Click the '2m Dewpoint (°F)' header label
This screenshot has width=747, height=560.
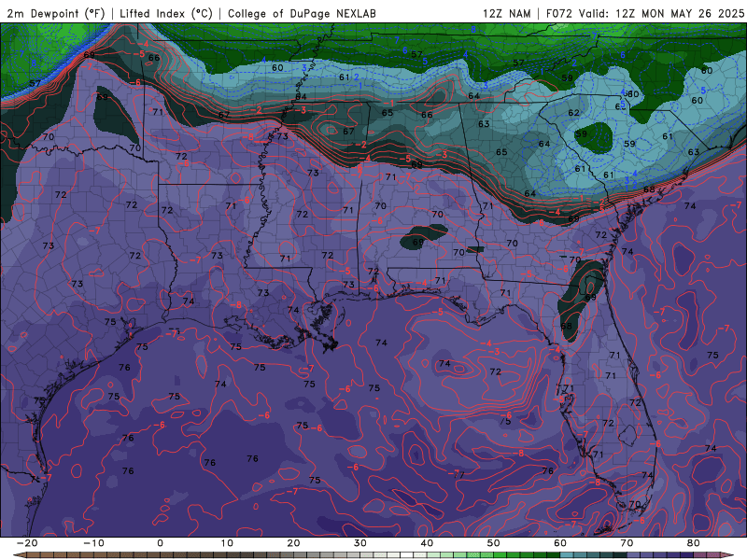[x=56, y=13]
